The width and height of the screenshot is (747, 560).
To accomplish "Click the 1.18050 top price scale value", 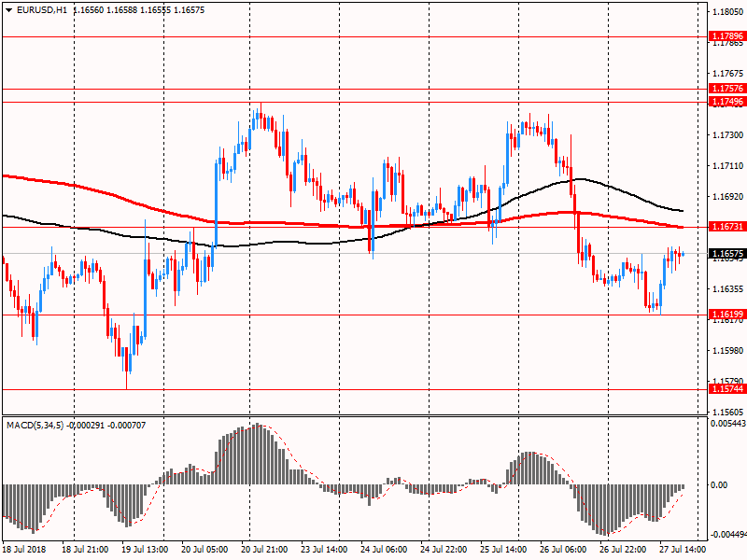I will coord(727,12).
